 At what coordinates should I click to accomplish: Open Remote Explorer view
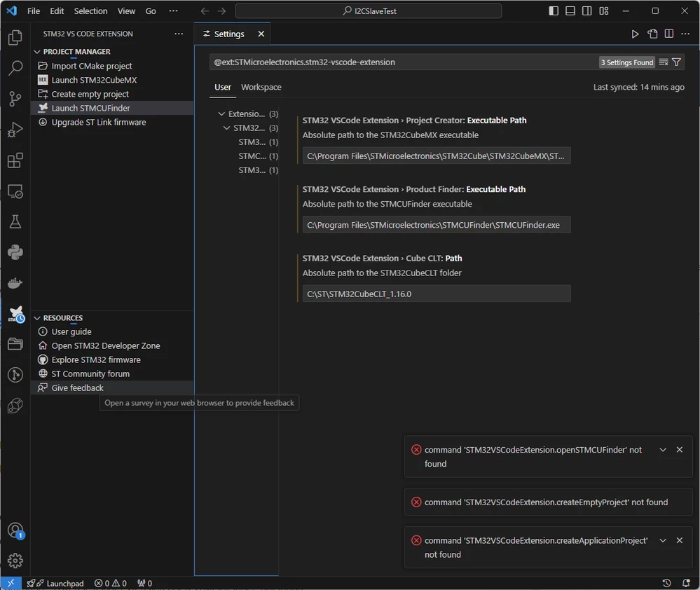15,191
